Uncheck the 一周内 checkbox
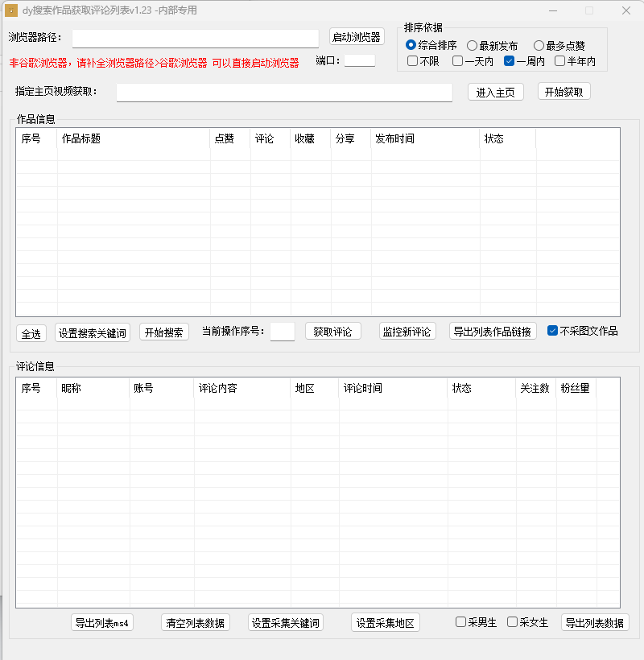Screen dimensions: 644x660 click(510, 61)
